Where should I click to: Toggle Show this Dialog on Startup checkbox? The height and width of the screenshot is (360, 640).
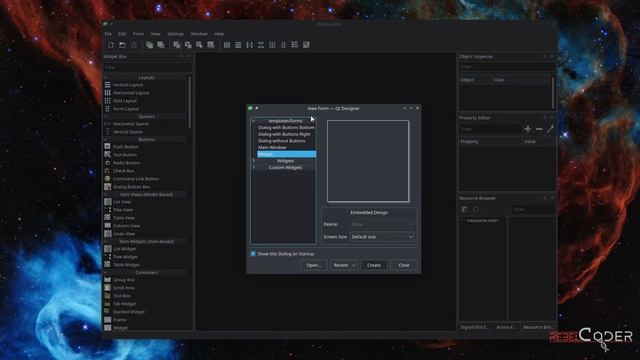(x=253, y=254)
